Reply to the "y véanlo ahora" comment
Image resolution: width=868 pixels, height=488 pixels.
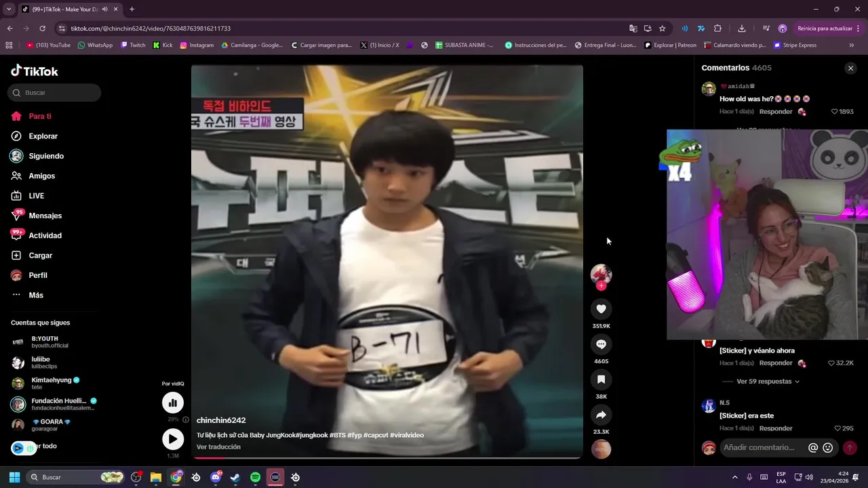click(x=776, y=363)
